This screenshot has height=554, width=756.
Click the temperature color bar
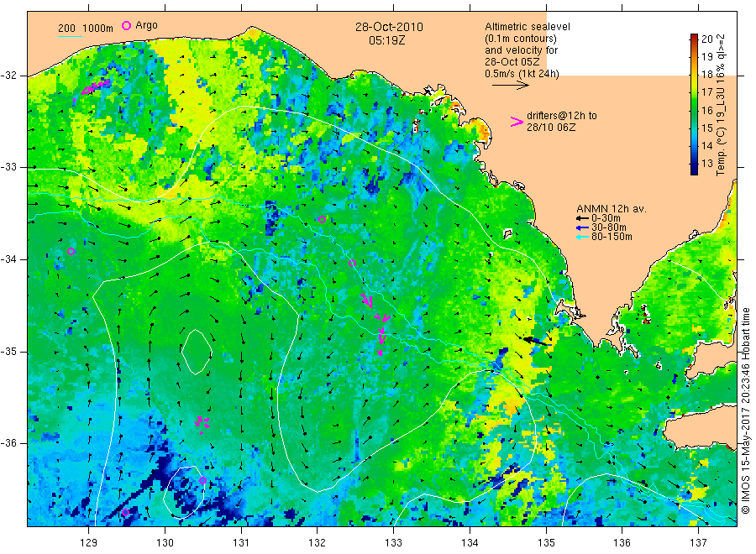[x=694, y=104]
